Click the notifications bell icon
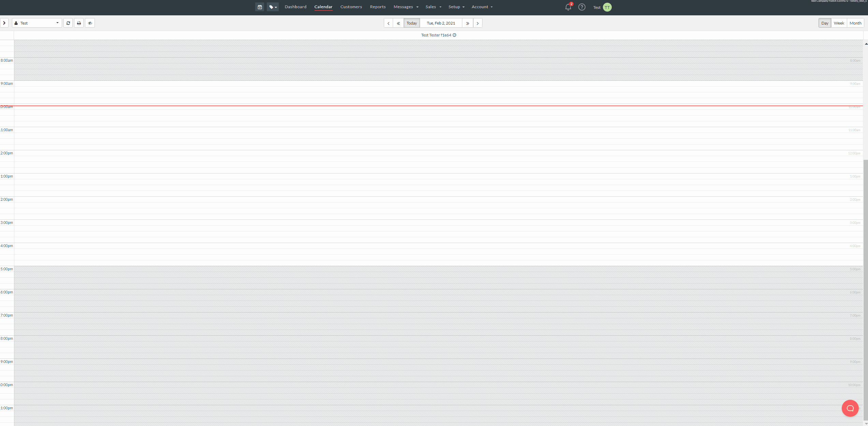This screenshot has height=426, width=868. coord(568,7)
